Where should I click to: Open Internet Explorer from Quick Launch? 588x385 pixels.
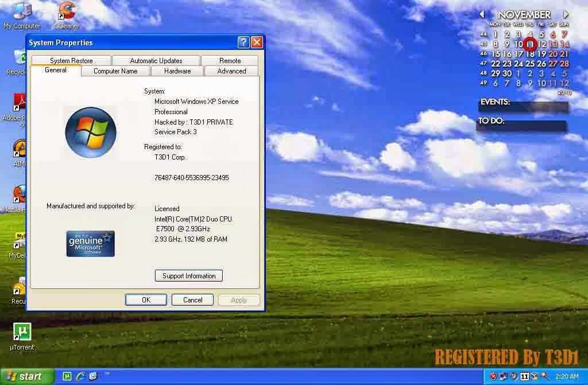tap(80, 376)
